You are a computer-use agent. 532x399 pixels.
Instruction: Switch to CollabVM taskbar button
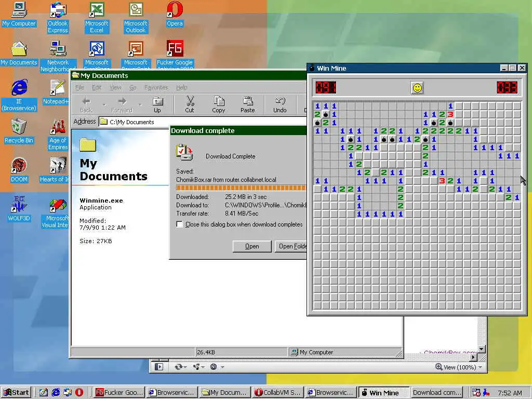(278, 393)
